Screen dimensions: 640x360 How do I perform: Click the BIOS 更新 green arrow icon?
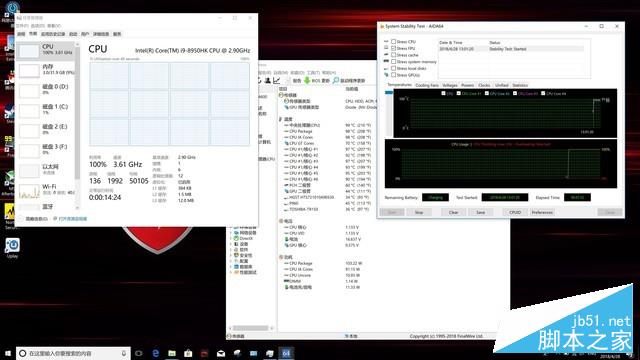[x=307, y=80]
